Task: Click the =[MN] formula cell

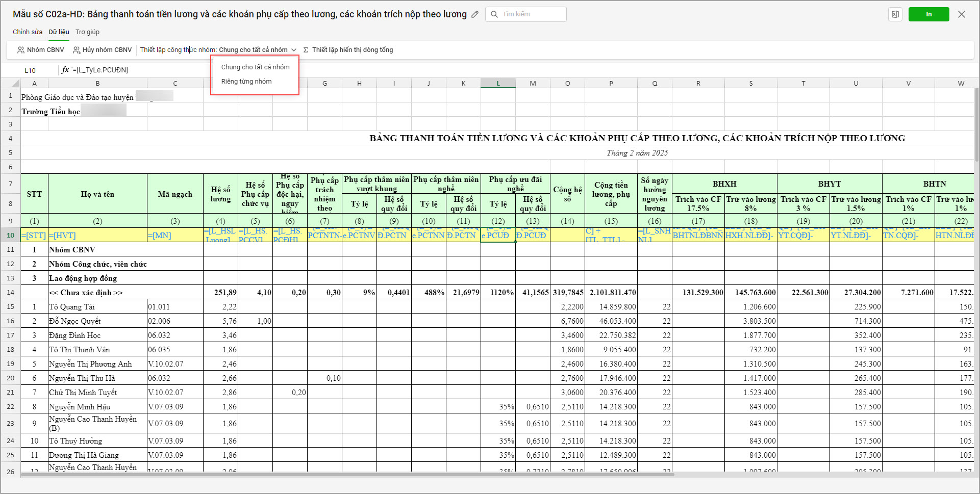Action: [175, 235]
